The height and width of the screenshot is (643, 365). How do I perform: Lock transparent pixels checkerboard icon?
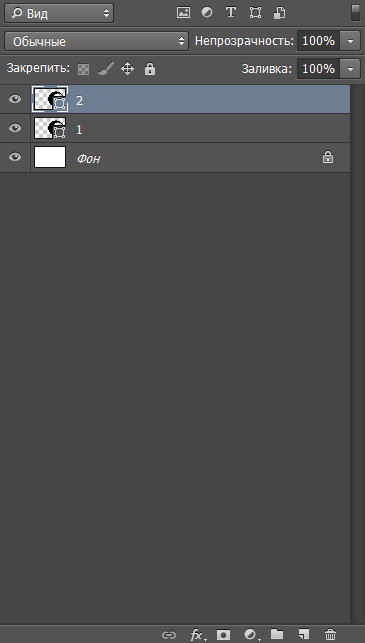(84, 69)
